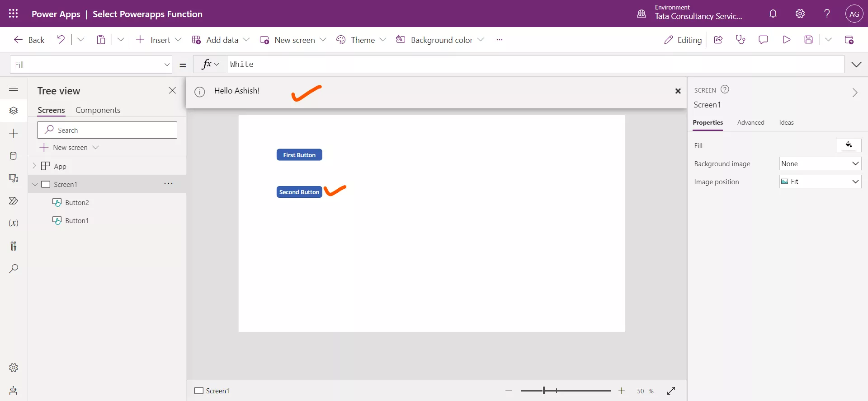Expand the App node in Tree view
Image resolution: width=868 pixels, height=401 pixels.
pos(34,166)
